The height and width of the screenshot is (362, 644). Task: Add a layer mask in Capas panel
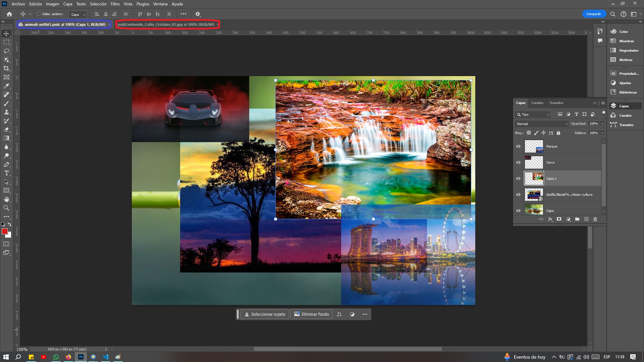[x=559, y=219]
